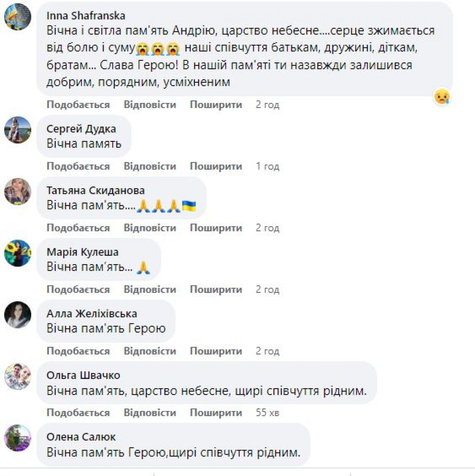475x476 pixels.
Task: Click the '1 год' timestamp on Сергей's comment
Action: (267, 166)
